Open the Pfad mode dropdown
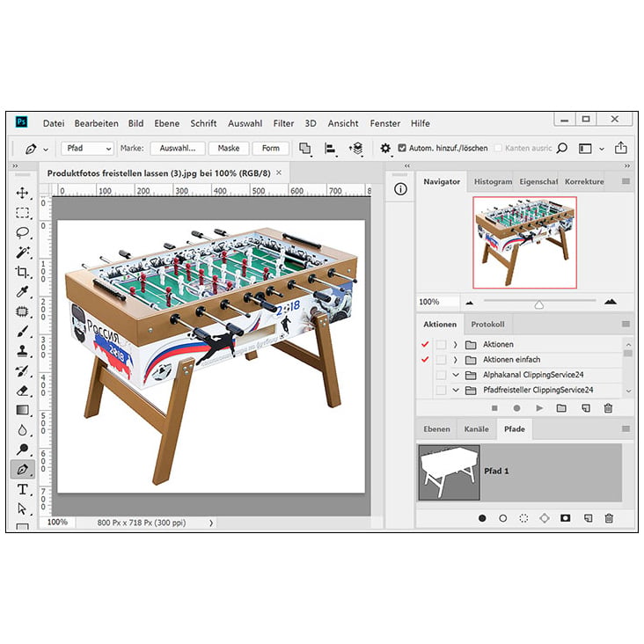This screenshot has height=644, width=644. [x=87, y=149]
